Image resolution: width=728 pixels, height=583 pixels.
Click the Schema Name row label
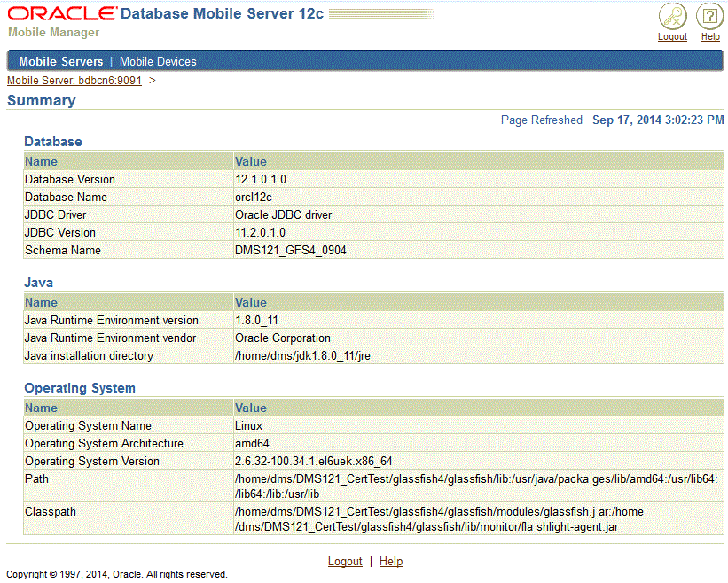(x=63, y=250)
